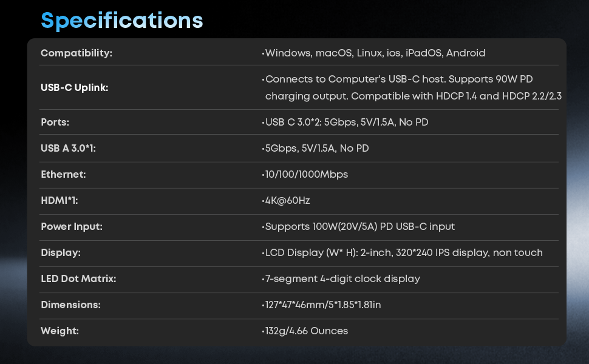Click the Specifications heading
Viewport: 589px width, 364px height.
coord(121,20)
